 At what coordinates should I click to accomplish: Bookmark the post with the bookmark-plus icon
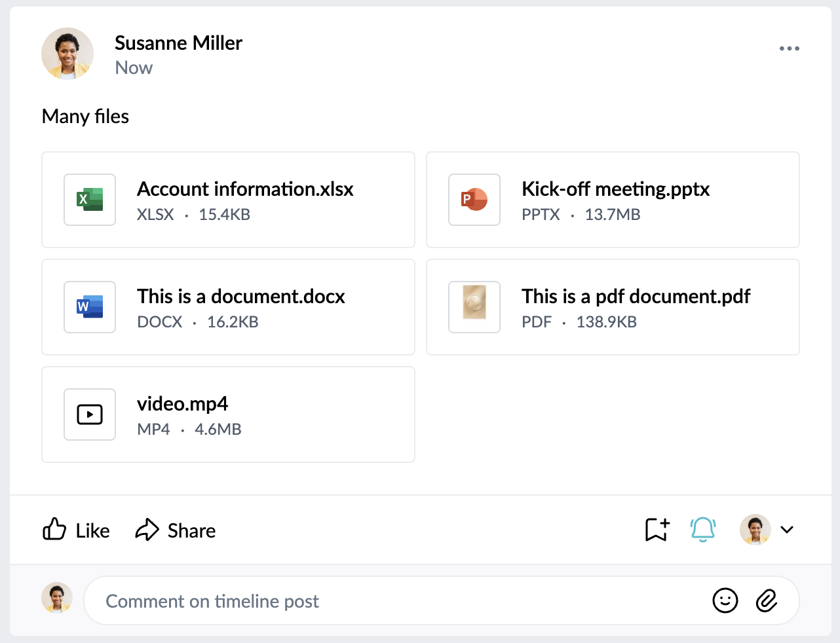pyautogui.click(x=657, y=530)
